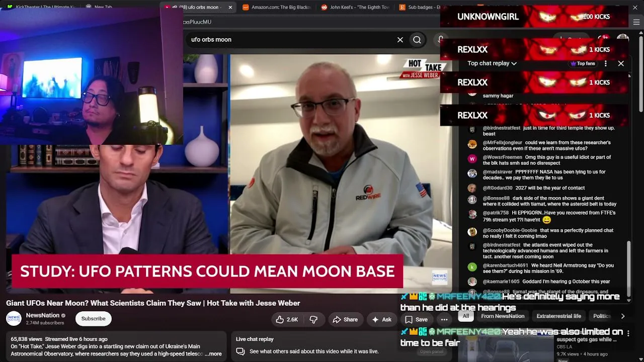Click the '2.74M subscribers' text

pyautogui.click(x=45, y=323)
